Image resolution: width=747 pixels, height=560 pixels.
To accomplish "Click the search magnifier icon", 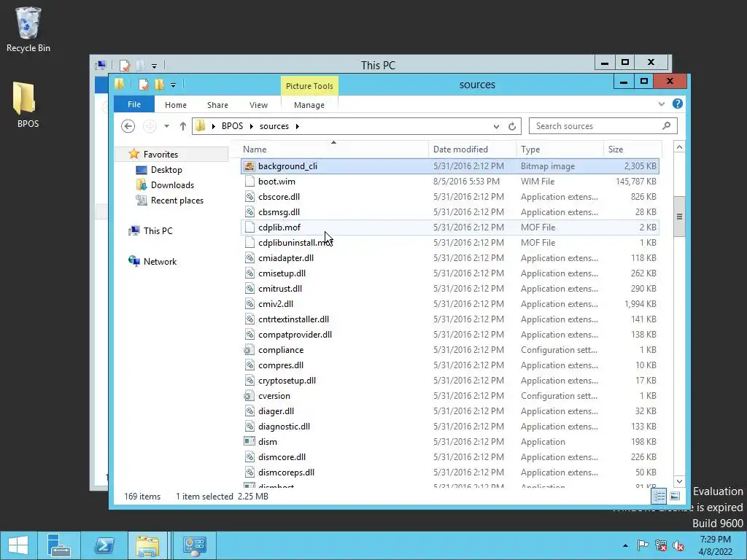I will pos(666,125).
